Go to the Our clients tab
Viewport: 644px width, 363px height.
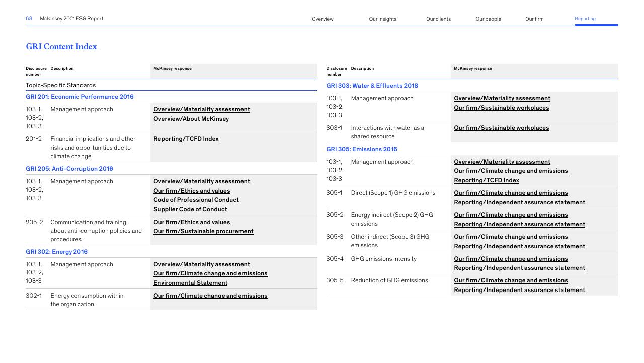[x=438, y=19]
